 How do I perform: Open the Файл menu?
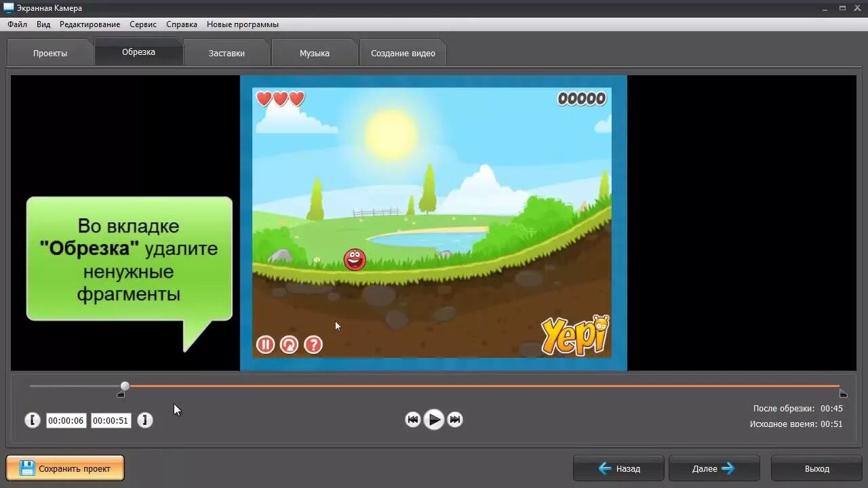pyautogui.click(x=17, y=24)
